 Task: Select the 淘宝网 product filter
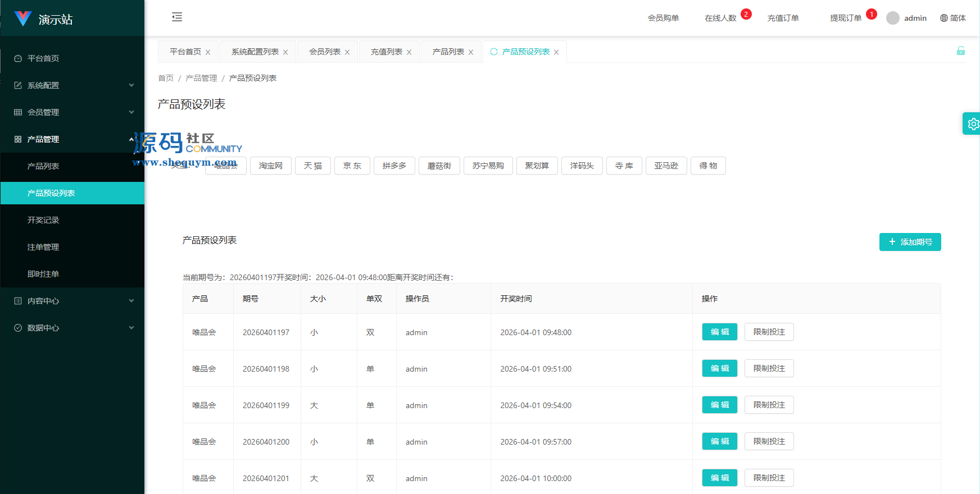pyautogui.click(x=271, y=166)
